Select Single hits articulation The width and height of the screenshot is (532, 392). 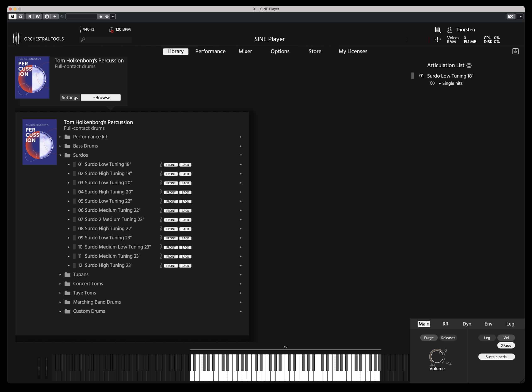[452, 83]
